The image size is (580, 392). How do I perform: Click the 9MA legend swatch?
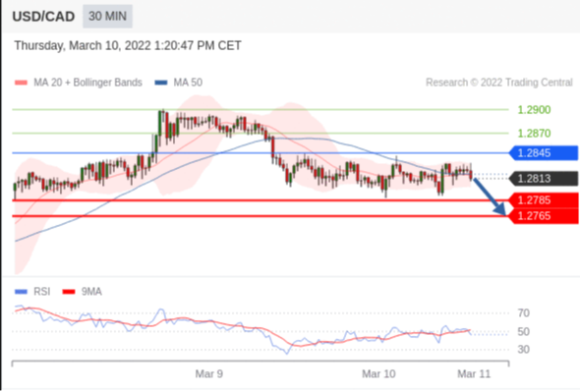coord(69,292)
